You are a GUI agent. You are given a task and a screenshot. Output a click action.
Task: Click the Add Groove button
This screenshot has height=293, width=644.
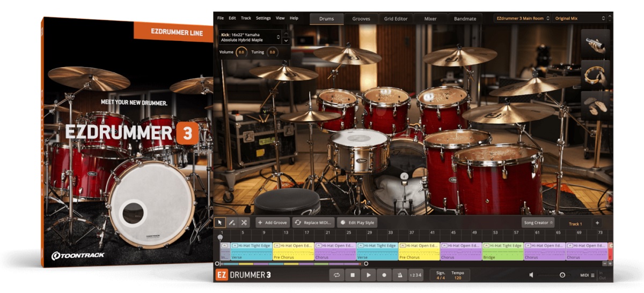pos(273,223)
